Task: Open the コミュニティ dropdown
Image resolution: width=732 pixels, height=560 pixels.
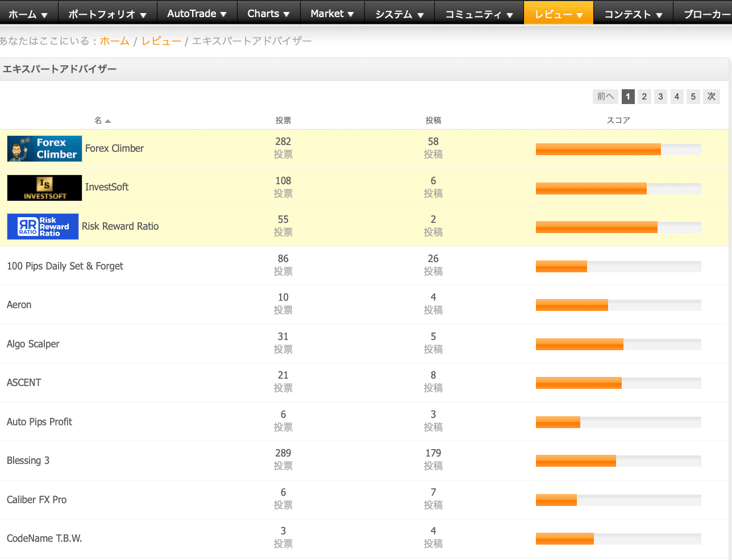Action: pyautogui.click(x=479, y=14)
